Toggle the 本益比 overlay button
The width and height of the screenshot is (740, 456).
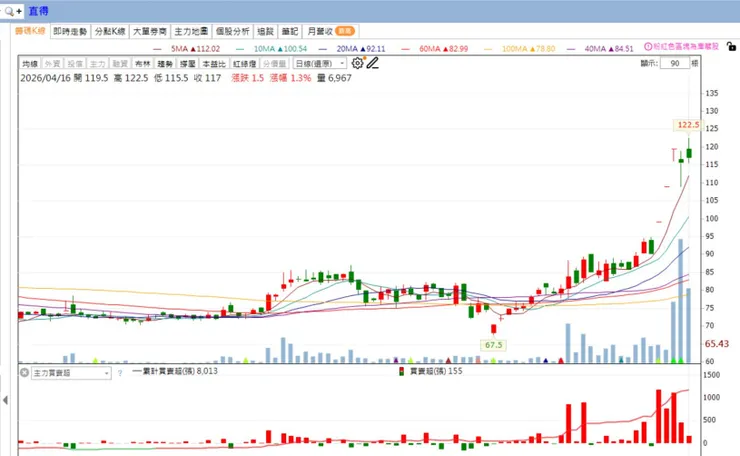pyautogui.click(x=214, y=63)
